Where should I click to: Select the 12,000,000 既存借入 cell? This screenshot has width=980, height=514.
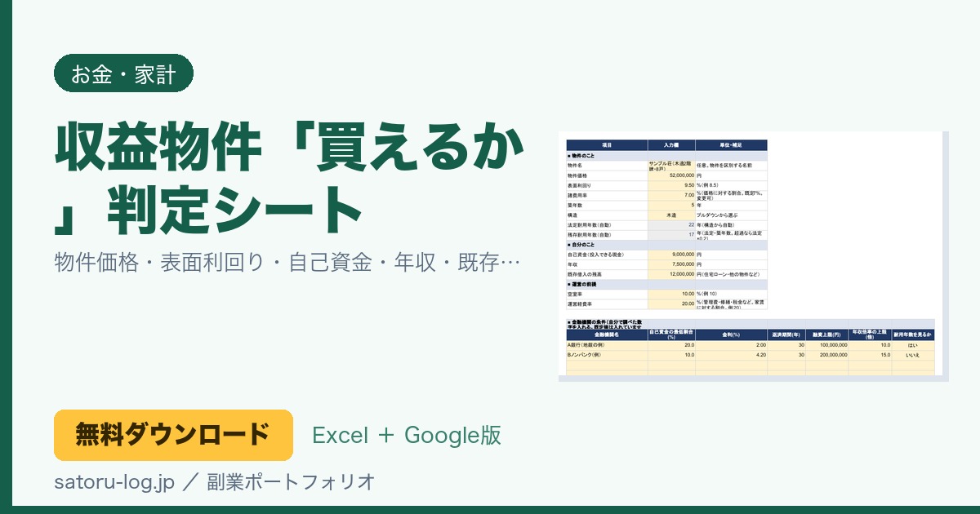click(x=671, y=274)
